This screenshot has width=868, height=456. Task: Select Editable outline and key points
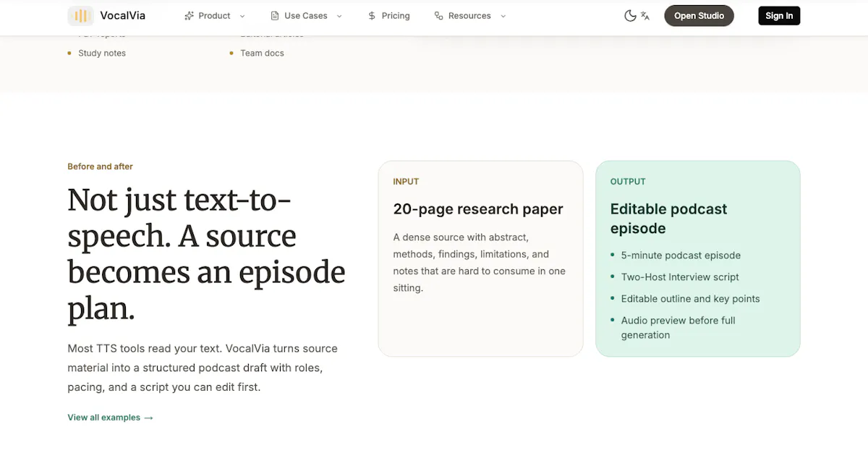pyautogui.click(x=690, y=299)
